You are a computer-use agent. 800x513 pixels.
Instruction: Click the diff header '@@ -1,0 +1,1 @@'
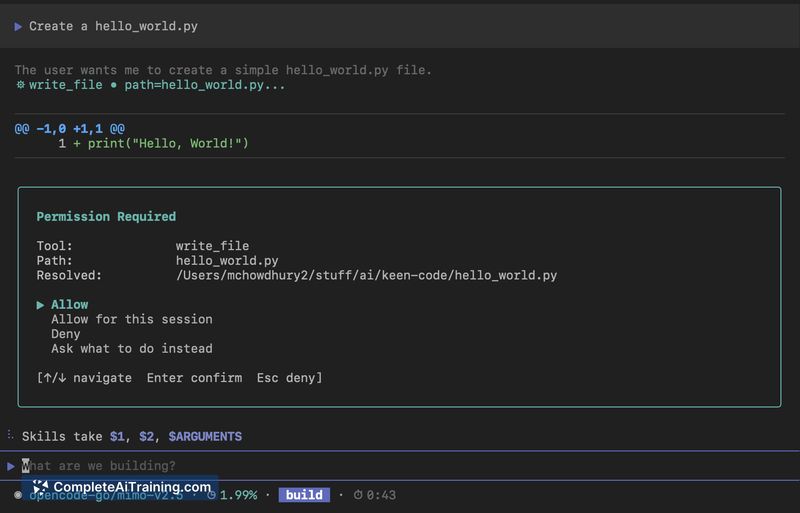[x=70, y=129]
